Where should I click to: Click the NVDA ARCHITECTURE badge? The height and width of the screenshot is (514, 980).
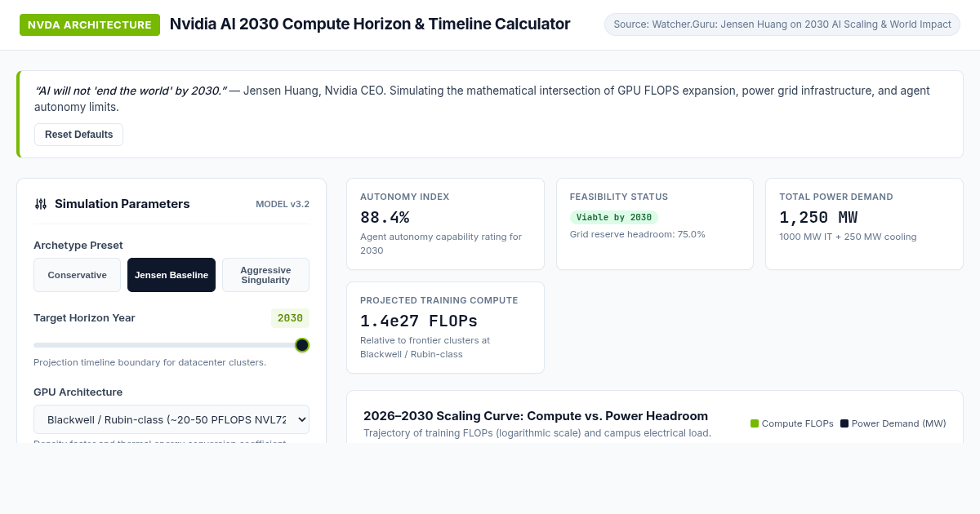pos(90,25)
